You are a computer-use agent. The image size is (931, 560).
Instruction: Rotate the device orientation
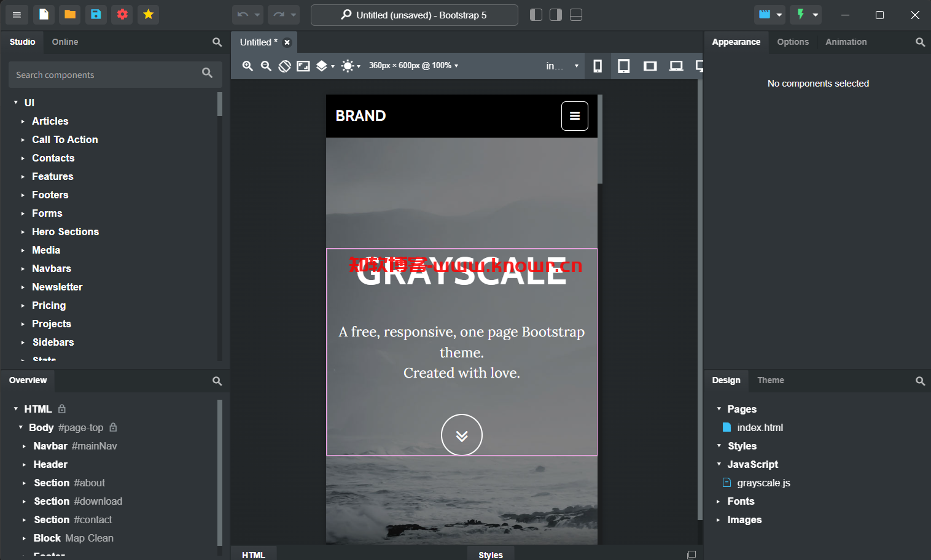pos(284,66)
